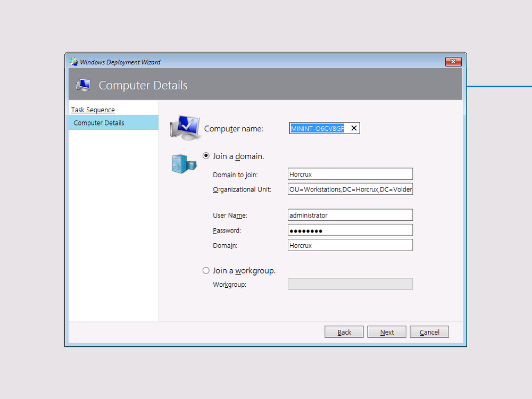Click the Workgroup label

[x=229, y=284]
